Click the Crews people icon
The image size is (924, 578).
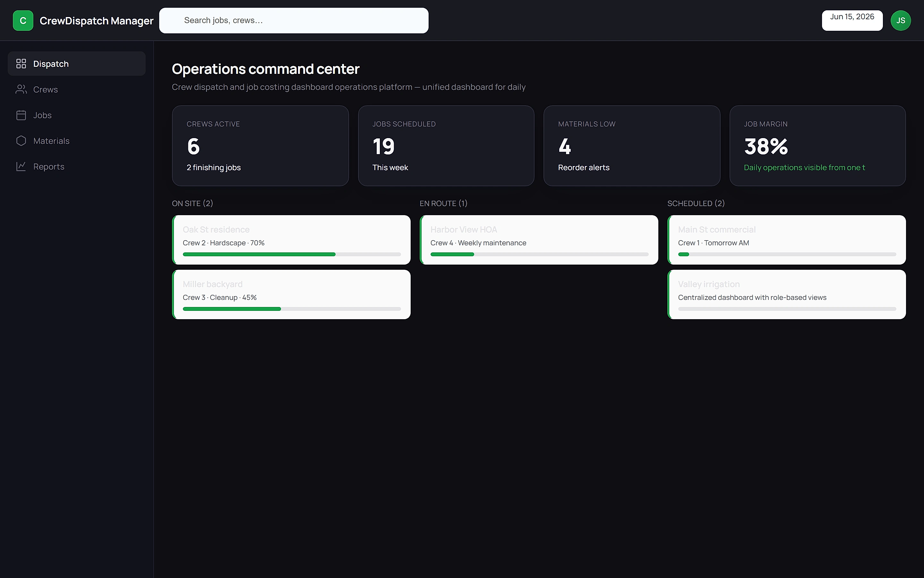pyautogui.click(x=21, y=90)
